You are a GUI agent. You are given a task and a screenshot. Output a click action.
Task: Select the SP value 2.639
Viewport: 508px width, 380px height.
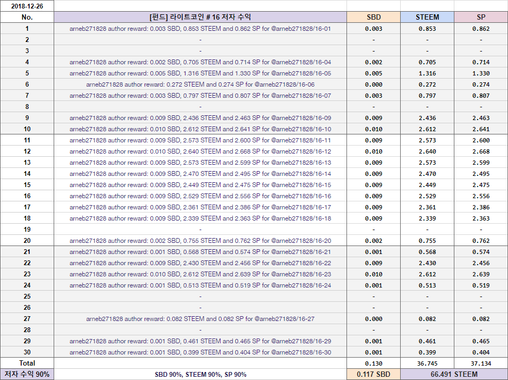point(481,274)
